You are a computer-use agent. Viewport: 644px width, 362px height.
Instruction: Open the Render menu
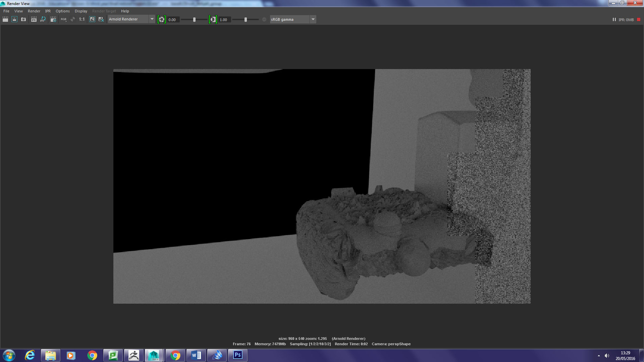coord(34,11)
